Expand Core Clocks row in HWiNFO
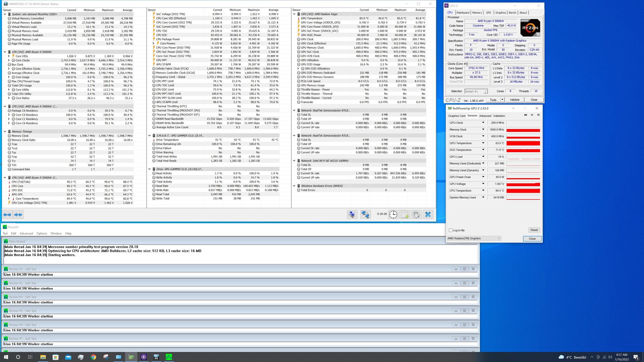644x362 pixels. (x=9, y=60)
